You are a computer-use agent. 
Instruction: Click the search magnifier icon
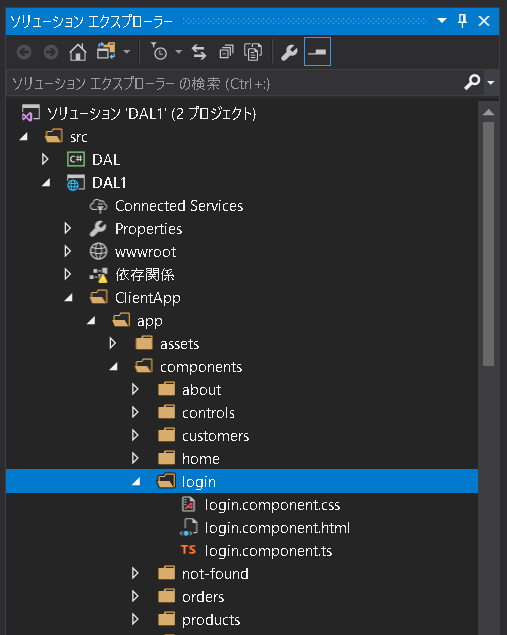472,82
